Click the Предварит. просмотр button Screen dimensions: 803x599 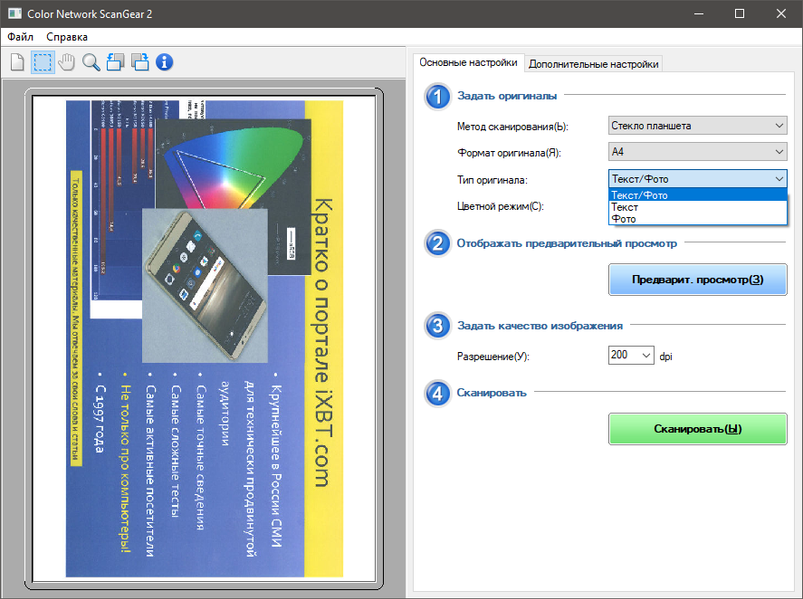(698, 280)
